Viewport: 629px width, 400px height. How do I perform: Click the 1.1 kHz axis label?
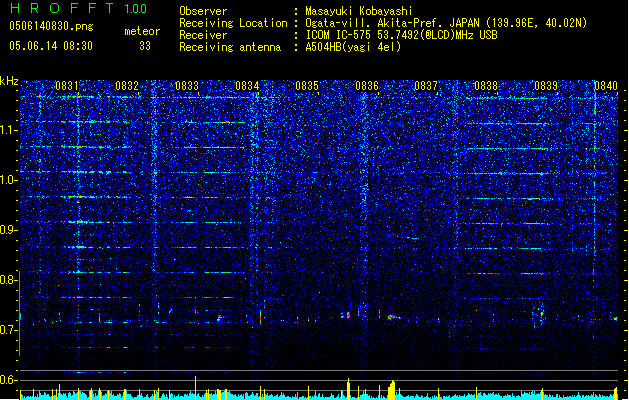coord(9,130)
